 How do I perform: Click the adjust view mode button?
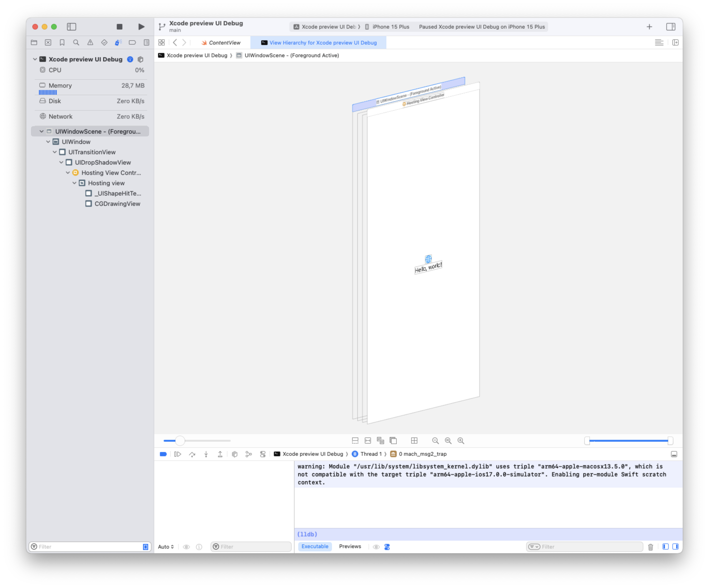(381, 441)
